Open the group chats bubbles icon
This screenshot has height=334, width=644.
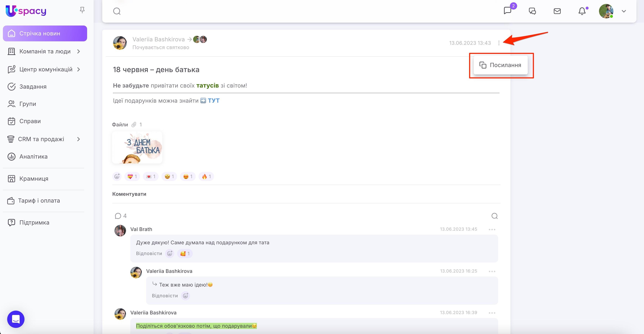click(x=532, y=11)
